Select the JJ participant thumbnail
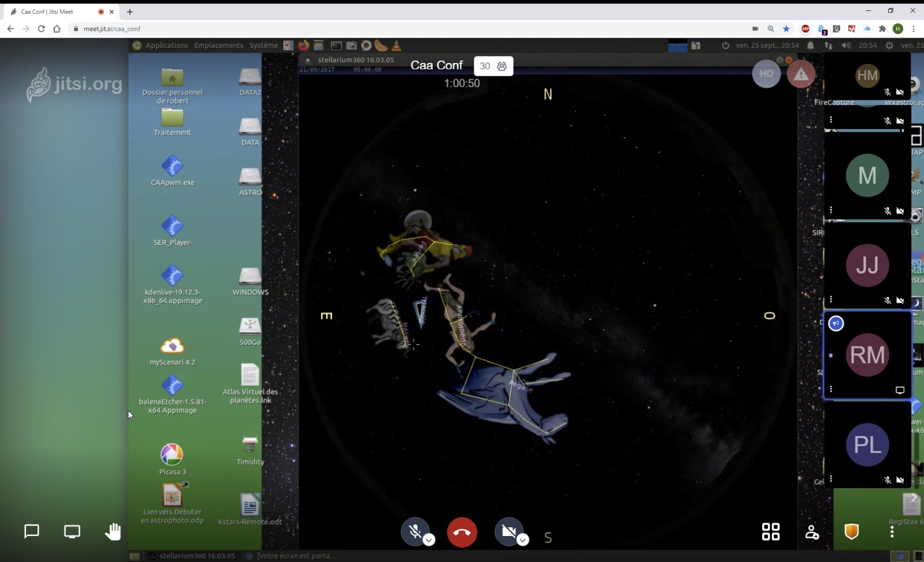Viewport: 924px width, 562px height. [x=867, y=265]
